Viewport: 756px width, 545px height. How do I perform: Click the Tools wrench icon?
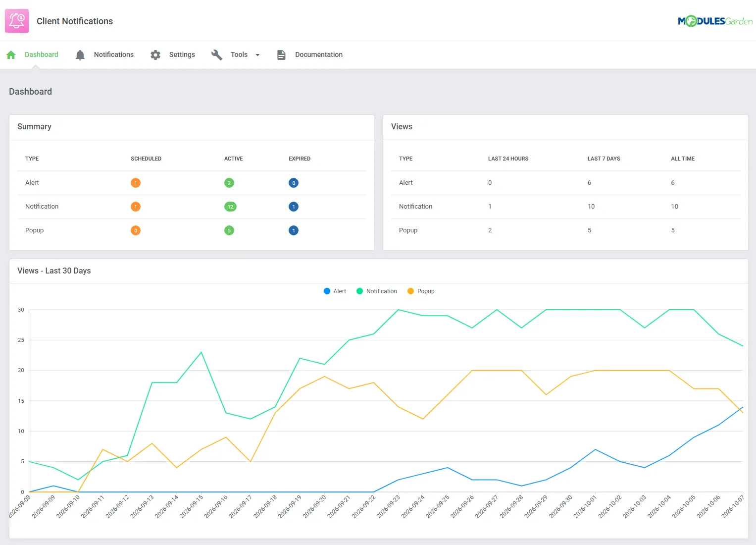217,55
